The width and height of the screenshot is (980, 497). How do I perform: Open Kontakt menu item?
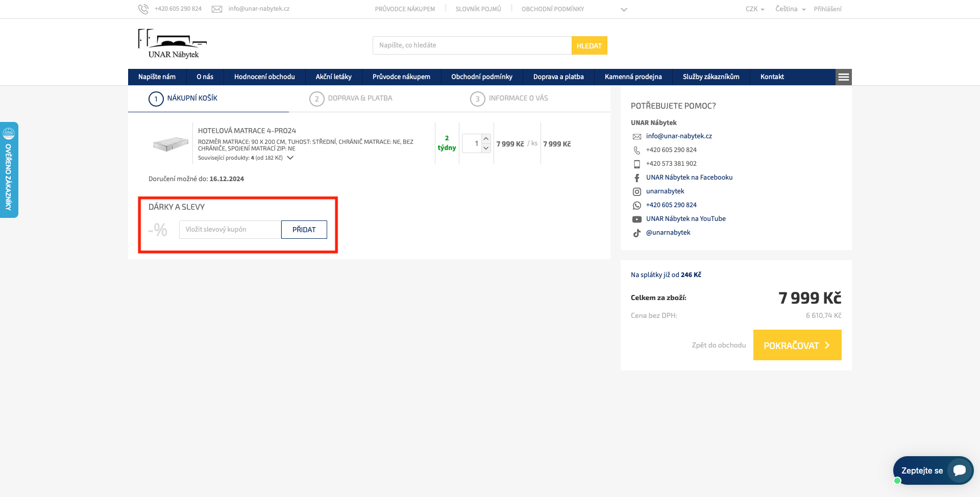(772, 77)
